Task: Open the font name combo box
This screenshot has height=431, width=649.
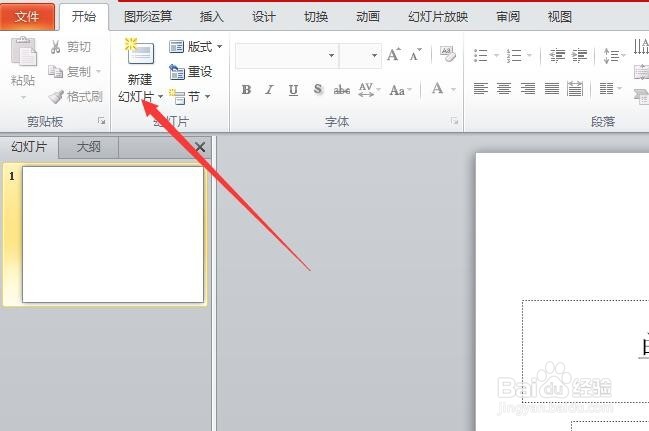Action: tap(287, 55)
